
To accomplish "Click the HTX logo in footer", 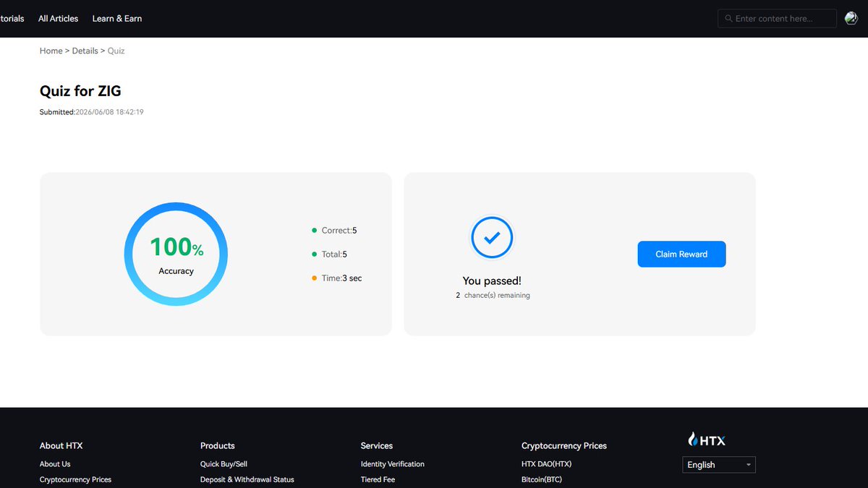I will (x=707, y=439).
